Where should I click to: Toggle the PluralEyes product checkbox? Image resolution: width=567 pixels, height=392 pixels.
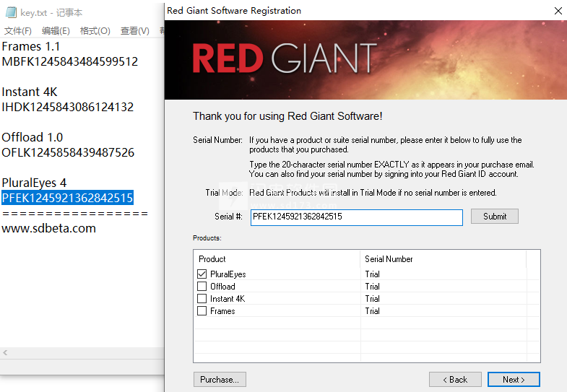202,274
